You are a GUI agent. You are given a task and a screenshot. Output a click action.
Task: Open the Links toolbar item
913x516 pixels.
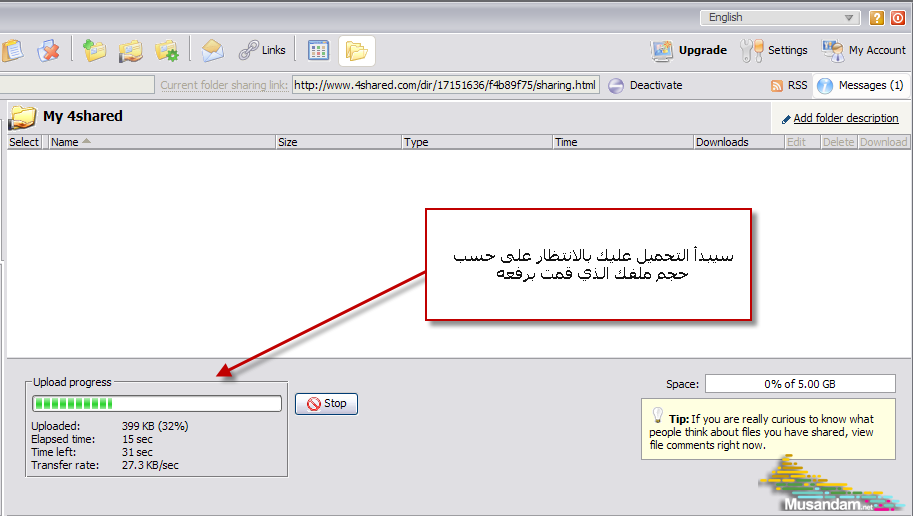[x=262, y=50]
